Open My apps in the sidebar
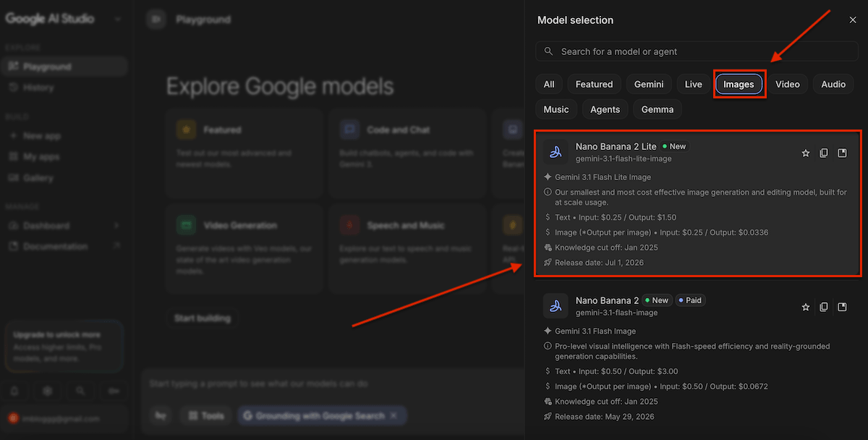This screenshot has height=440, width=868. (65, 157)
